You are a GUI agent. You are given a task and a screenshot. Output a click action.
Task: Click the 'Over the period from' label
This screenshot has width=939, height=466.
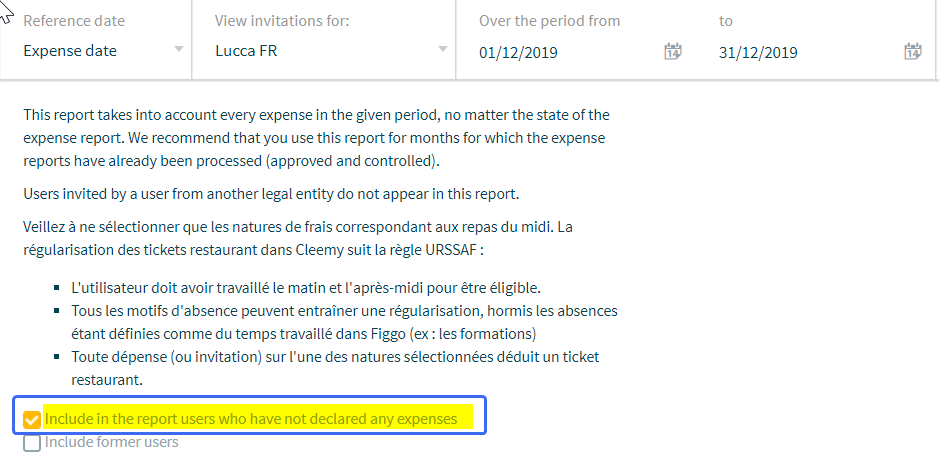(x=549, y=21)
